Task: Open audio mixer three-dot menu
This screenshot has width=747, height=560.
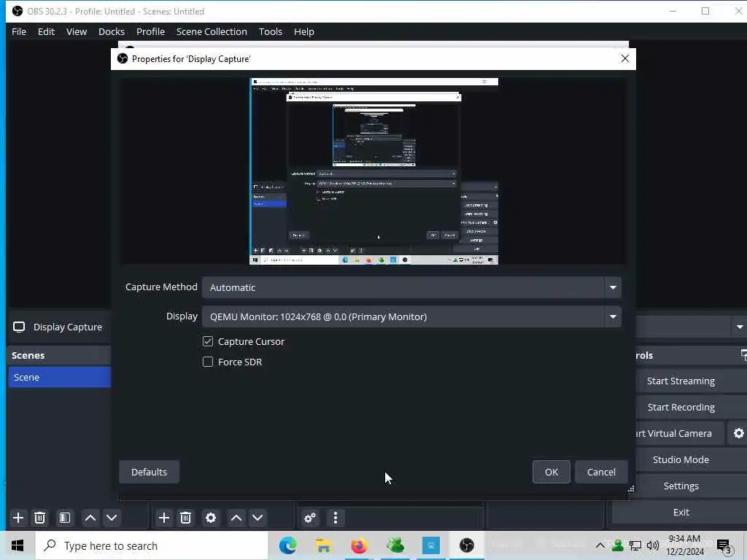Action: coord(336,518)
